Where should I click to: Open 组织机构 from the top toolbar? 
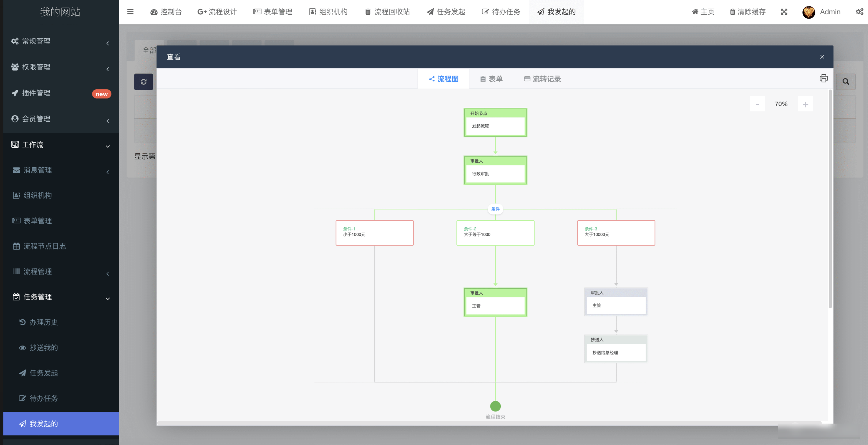tap(328, 12)
